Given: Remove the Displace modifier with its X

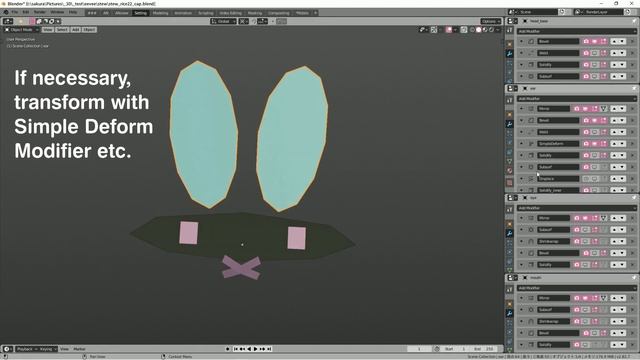Looking at the screenshot, I should tap(633, 179).
